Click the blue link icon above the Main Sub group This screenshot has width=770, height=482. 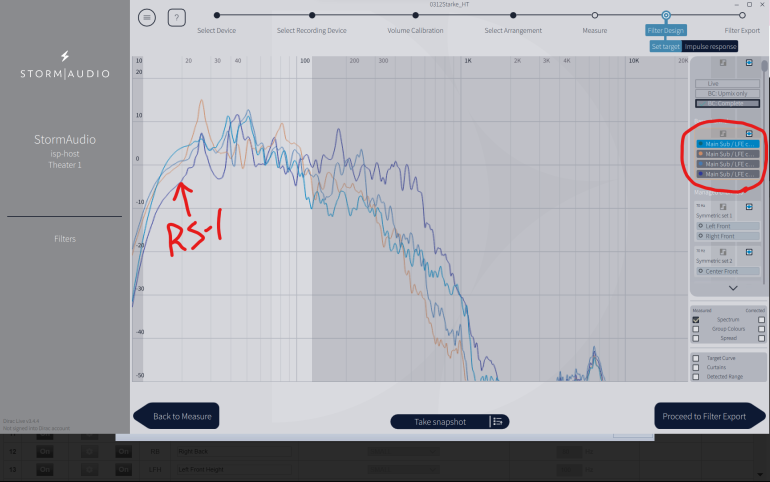pos(749,134)
